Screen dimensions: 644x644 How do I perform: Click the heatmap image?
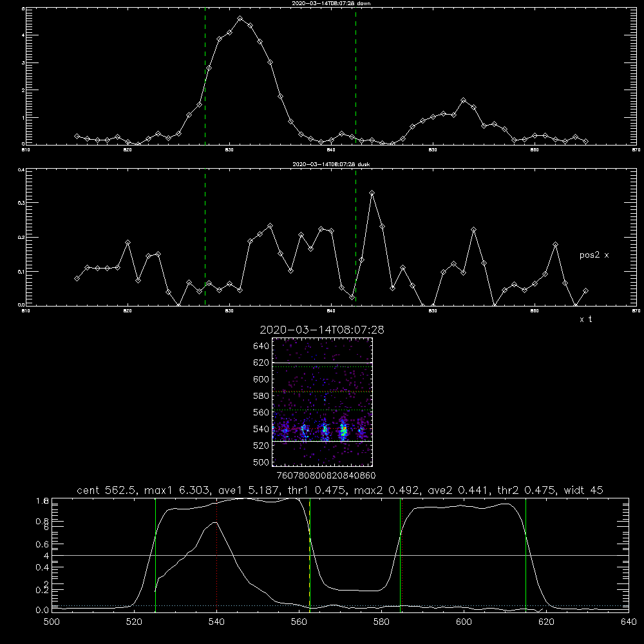(322, 402)
